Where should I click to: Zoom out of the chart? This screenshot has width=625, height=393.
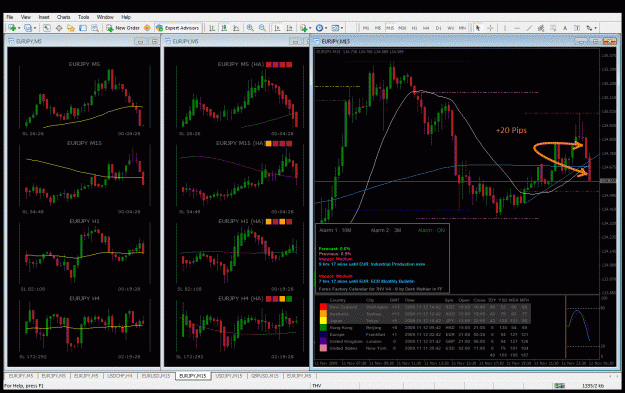pos(262,28)
